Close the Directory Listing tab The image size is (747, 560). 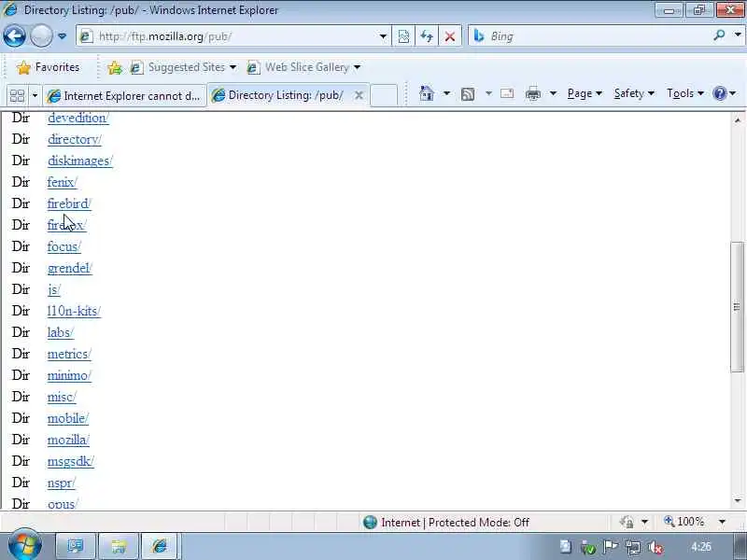(x=359, y=95)
